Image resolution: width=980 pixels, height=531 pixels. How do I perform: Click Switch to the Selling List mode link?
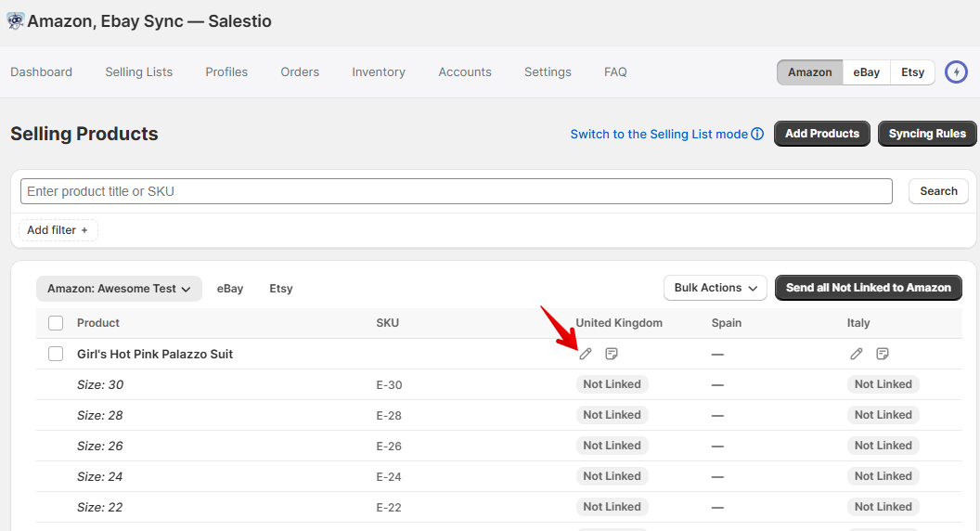(659, 134)
